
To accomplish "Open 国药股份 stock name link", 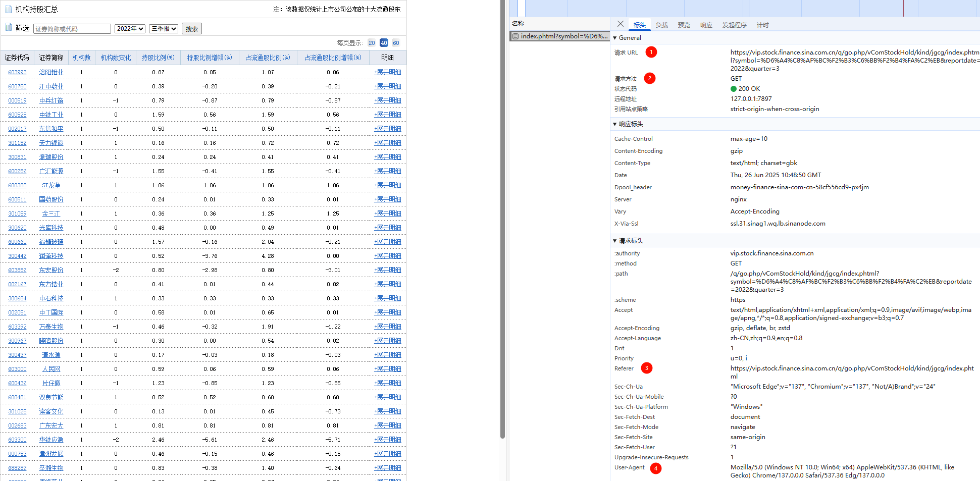I will click(x=51, y=199).
